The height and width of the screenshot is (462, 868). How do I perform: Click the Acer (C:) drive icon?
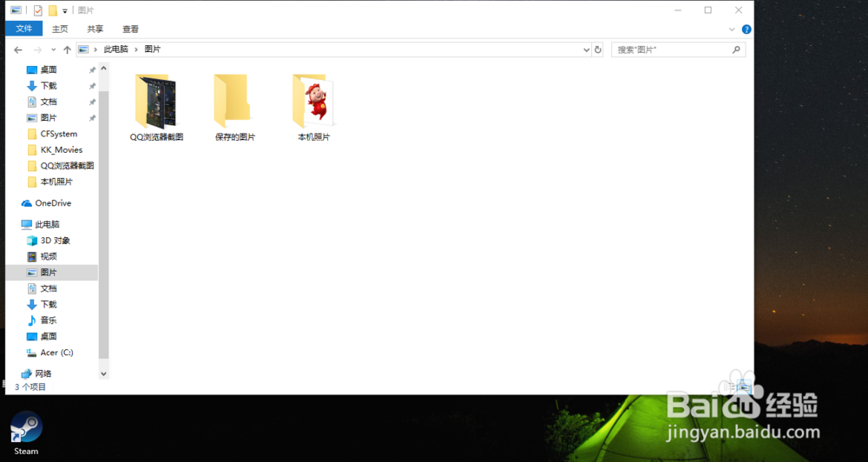point(31,353)
